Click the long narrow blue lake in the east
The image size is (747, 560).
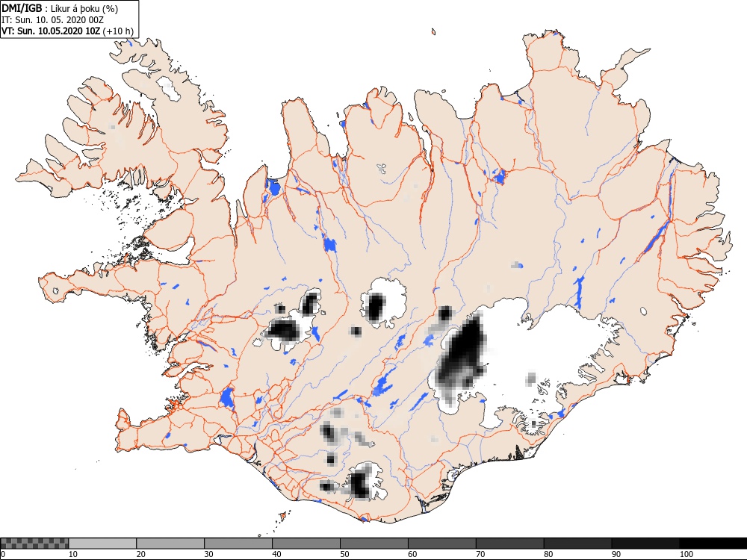657,237
